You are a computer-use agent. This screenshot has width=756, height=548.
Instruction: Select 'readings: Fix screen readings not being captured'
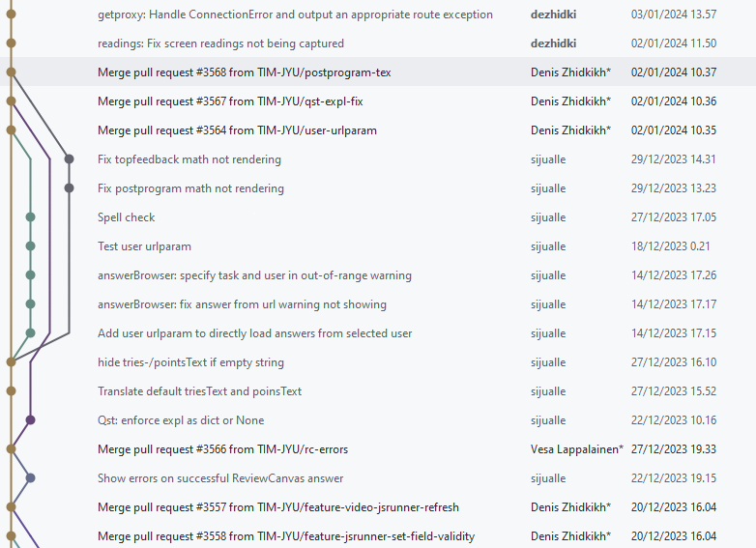coord(220,43)
